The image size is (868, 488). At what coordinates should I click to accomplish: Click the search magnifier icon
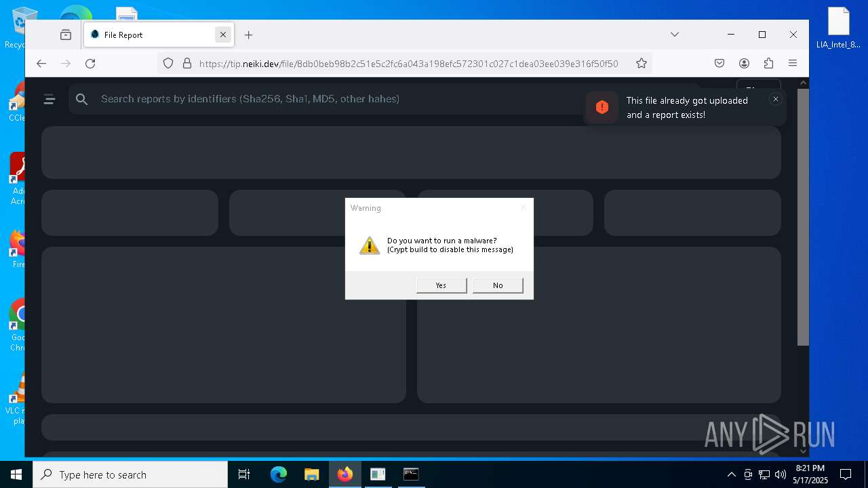click(x=82, y=100)
